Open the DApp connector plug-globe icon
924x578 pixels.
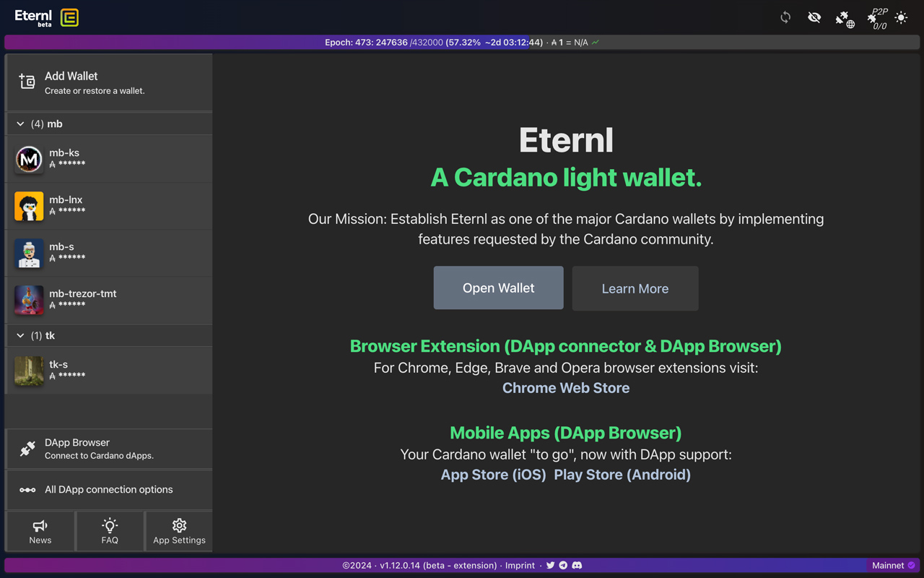pos(845,19)
